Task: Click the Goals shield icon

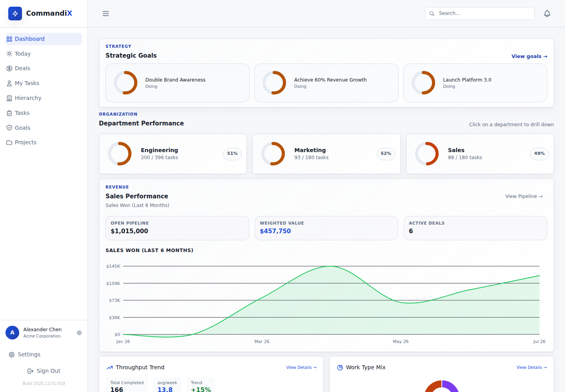Action: click(9, 128)
